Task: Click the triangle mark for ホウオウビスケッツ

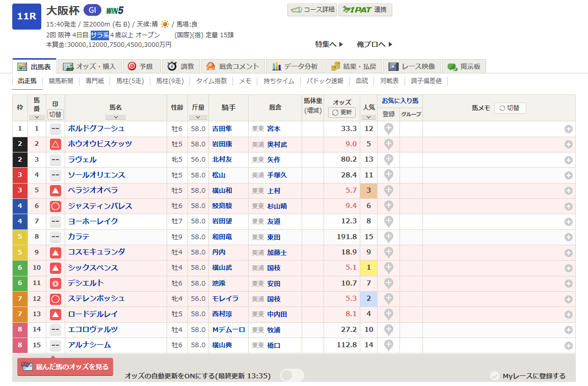Action: (56, 144)
